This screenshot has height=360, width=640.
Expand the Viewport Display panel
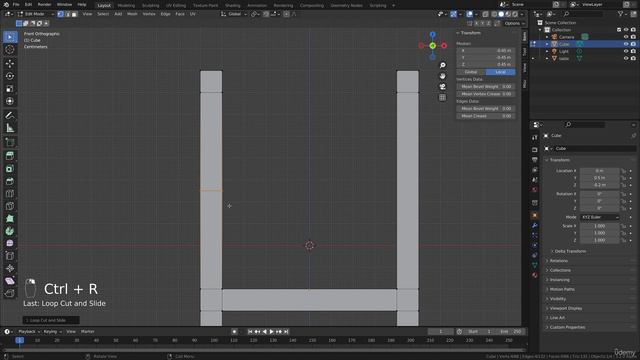(x=566, y=308)
